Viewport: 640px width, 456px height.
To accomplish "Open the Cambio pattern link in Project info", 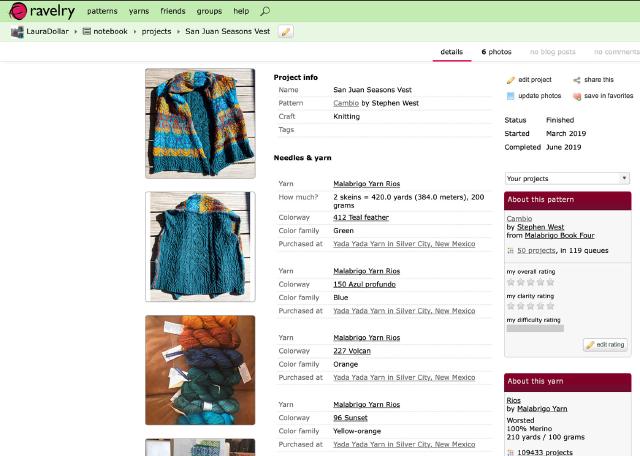I will click(346, 103).
